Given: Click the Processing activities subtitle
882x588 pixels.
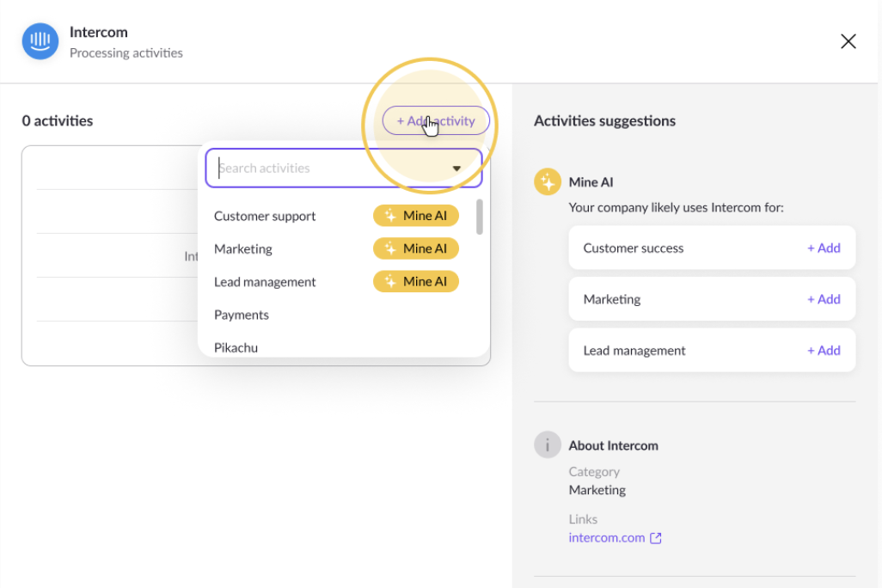Looking at the screenshot, I should pyautogui.click(x=126, y=53).
